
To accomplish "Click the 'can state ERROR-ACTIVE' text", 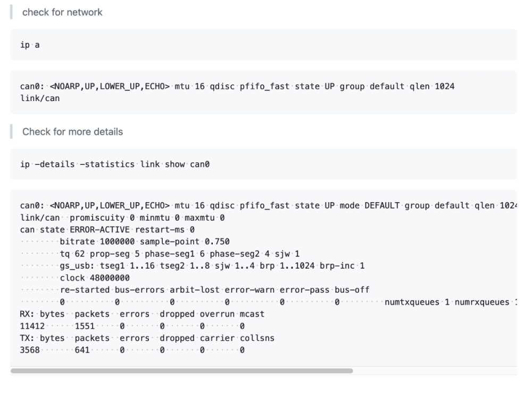I will [x=74, y=230].
